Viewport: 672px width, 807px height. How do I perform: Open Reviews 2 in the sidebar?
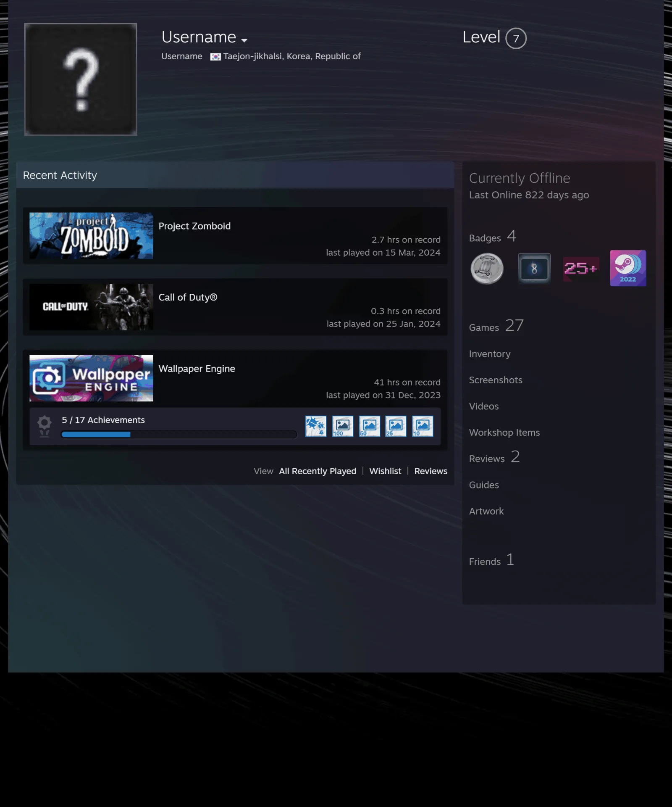[494, 457]
